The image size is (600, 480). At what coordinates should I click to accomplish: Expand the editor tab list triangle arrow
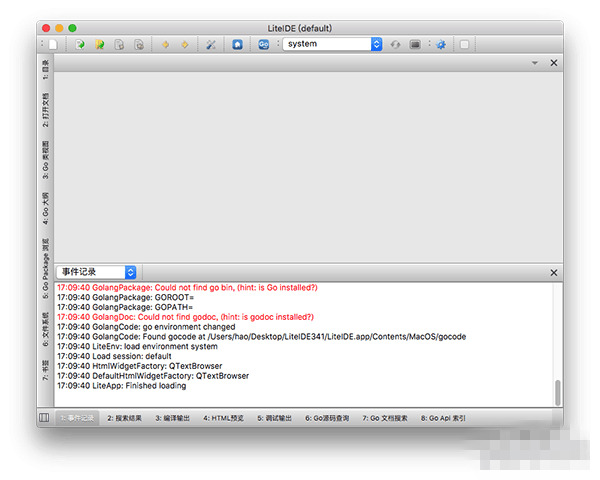point(535,63)
